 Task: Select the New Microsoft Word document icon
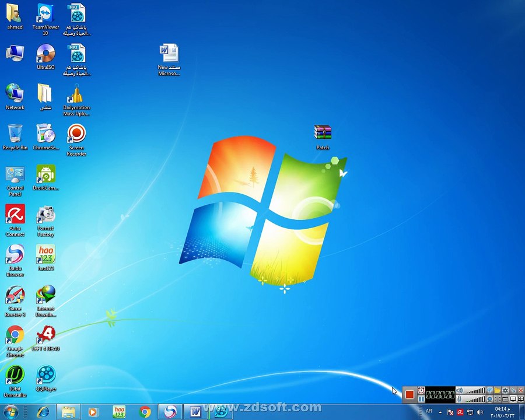(169, 60)
